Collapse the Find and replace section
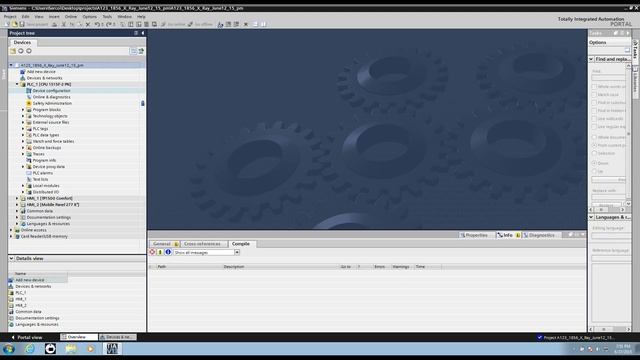640x360 pixels. click(591, 60)
